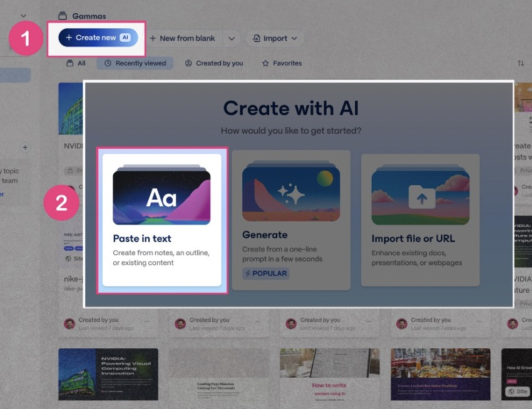Image resolution: width=532 pixels, height=409 pixels.
Task: Click the sort order arrows icon
Action: click(521, 63)
